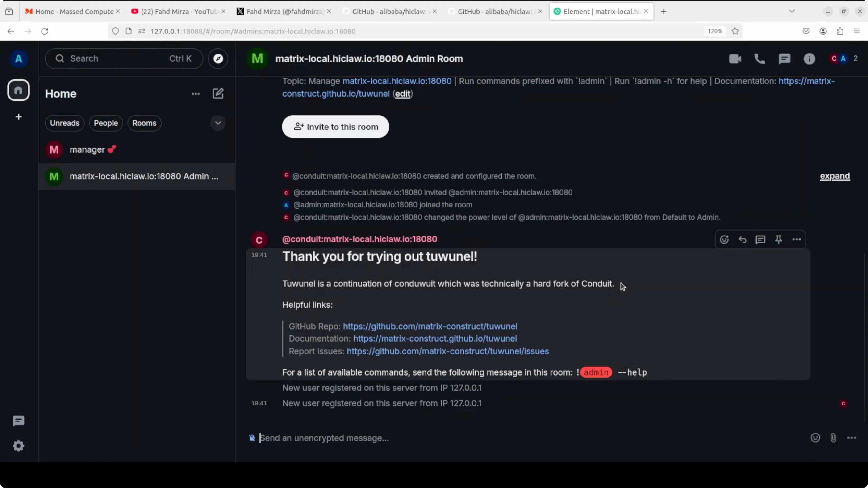This screenshot has width=868, height=488.
Task: Open the Home options ellipsis menu
Action: pos(196,94)
